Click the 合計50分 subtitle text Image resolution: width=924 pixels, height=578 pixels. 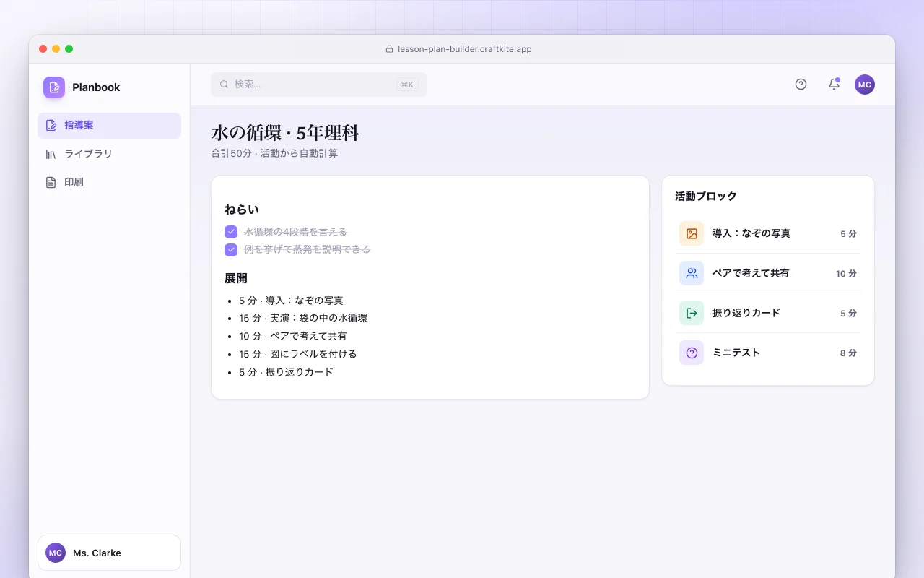click(x=274, y=153)
